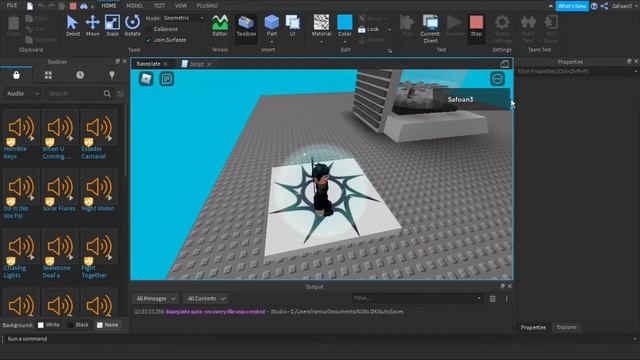
Task: Select the Solar Flares audio asset
Action: click(x=60, y=191)
